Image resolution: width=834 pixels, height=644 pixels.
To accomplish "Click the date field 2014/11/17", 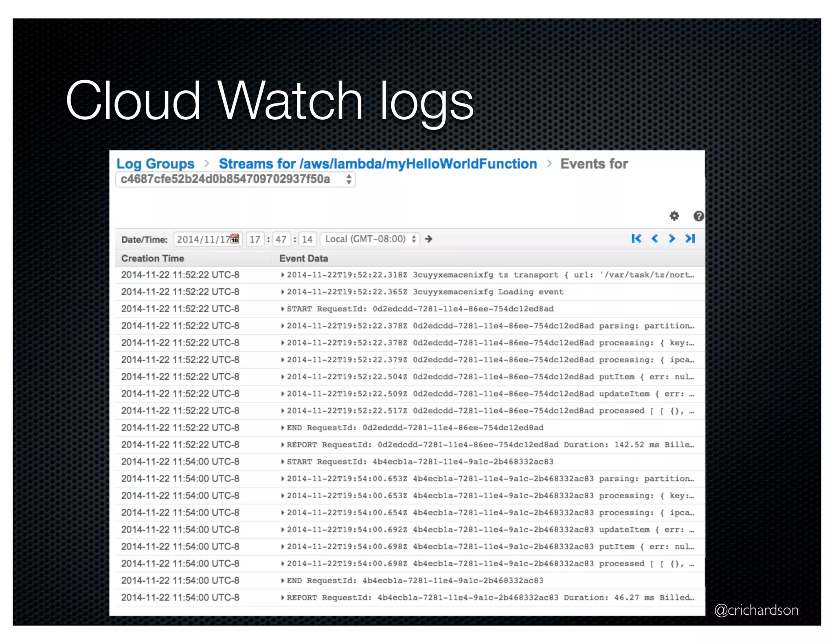I will coord(208,239).
